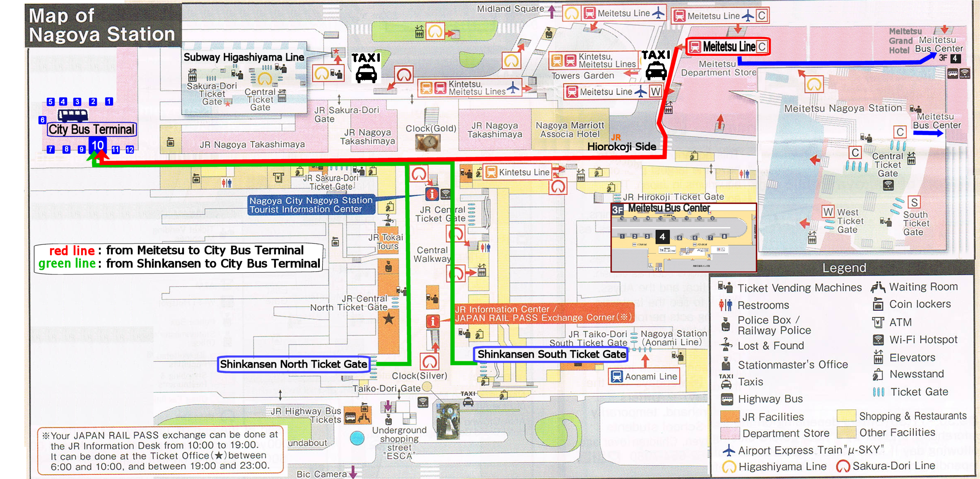Click the Sakura-Dori Line legend symbol

843,466
